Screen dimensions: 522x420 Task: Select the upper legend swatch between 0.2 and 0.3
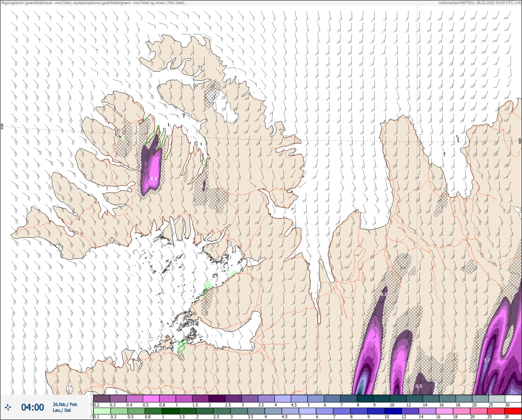[102, 398]
